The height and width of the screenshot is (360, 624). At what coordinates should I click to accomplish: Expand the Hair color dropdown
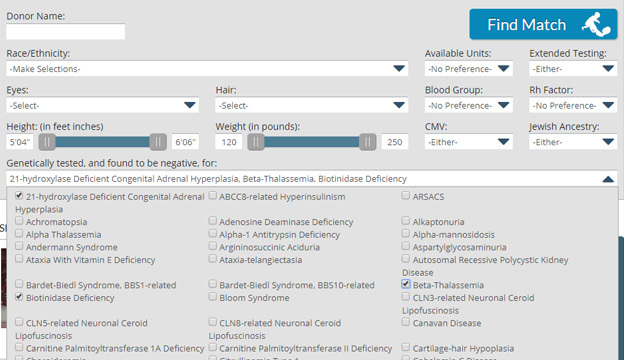(x=312, y=105)
